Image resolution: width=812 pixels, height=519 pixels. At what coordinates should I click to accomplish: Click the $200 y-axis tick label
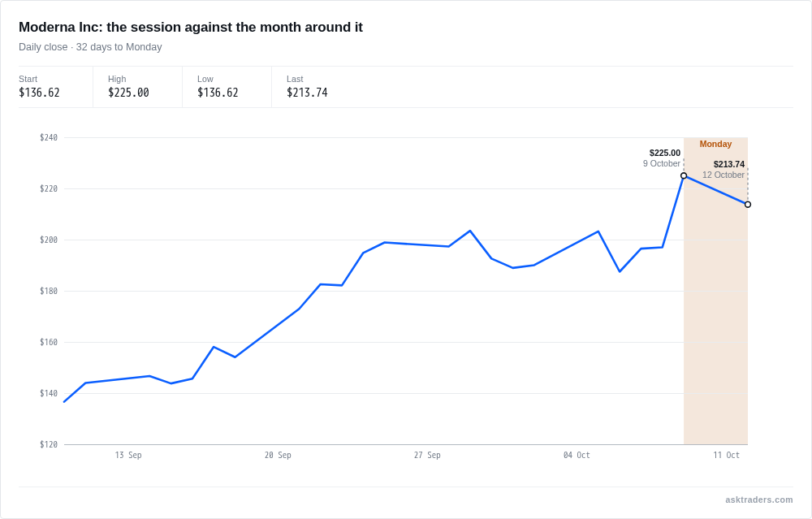49,240
